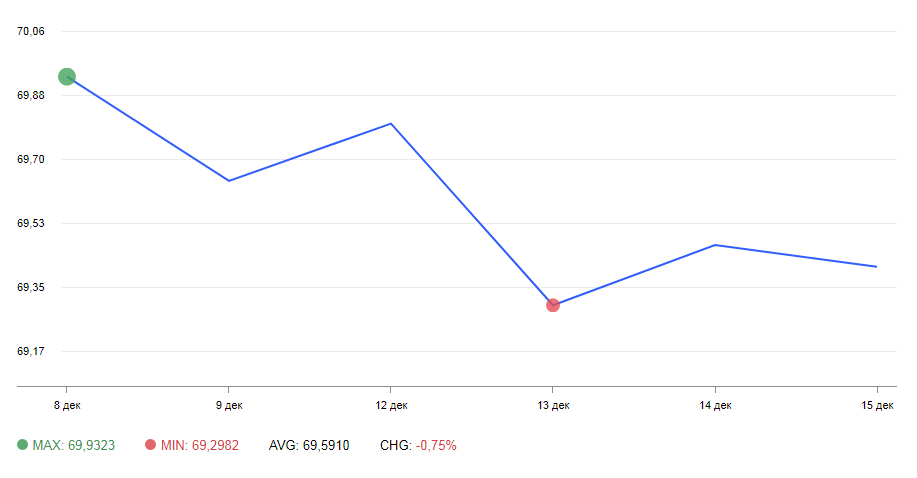This screenshot has height=478, width=917.
Task: Click the 12 дек axis label
Action: click(x=391, y=405)
